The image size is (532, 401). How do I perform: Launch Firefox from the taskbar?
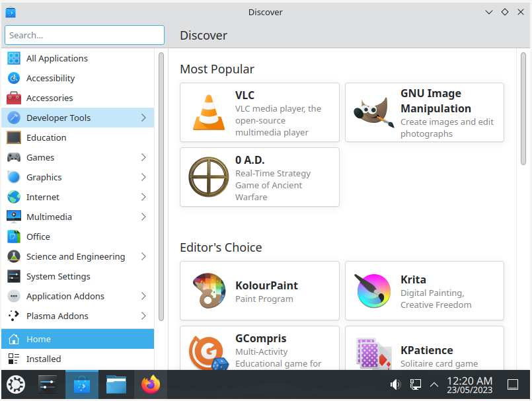coord(150,384)
